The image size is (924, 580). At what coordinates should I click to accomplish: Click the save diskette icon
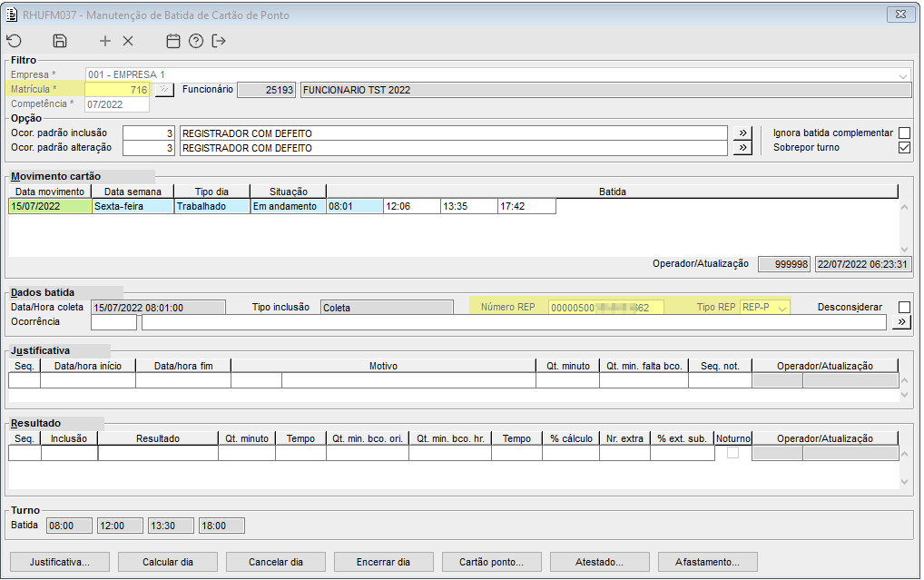point(60,41)
